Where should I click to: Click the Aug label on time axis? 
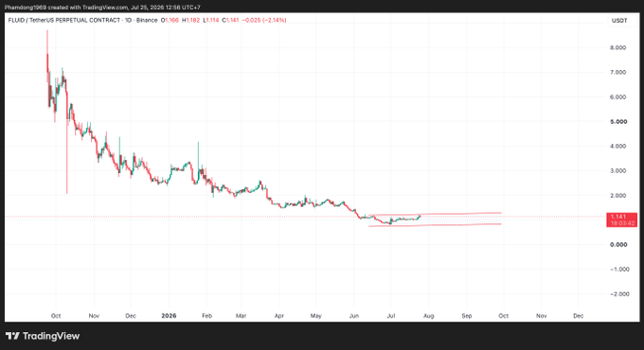point(428,316)
